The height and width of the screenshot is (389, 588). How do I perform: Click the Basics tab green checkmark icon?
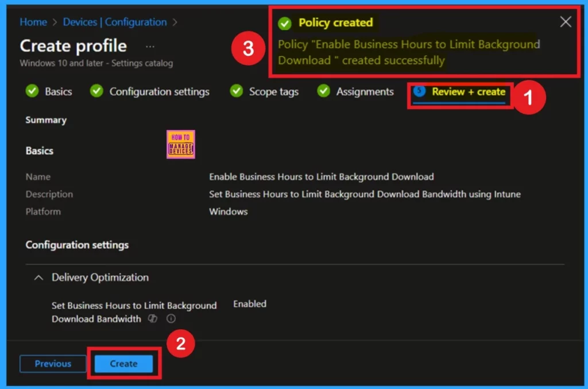tap(32, 91)
